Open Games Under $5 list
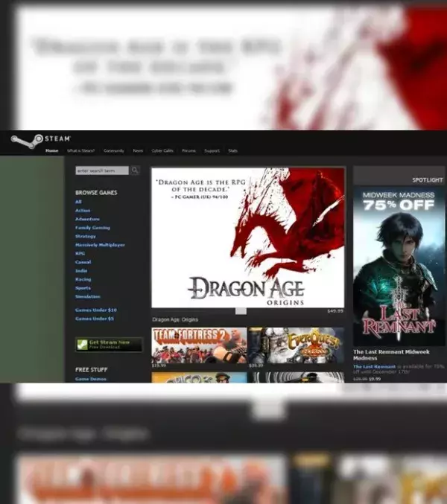 coord(95,319)
